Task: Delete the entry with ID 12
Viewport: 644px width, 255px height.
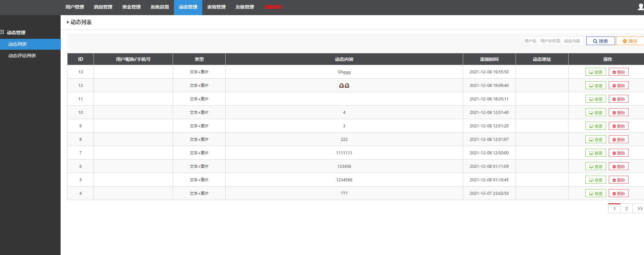Action: (x=618, y=86)
